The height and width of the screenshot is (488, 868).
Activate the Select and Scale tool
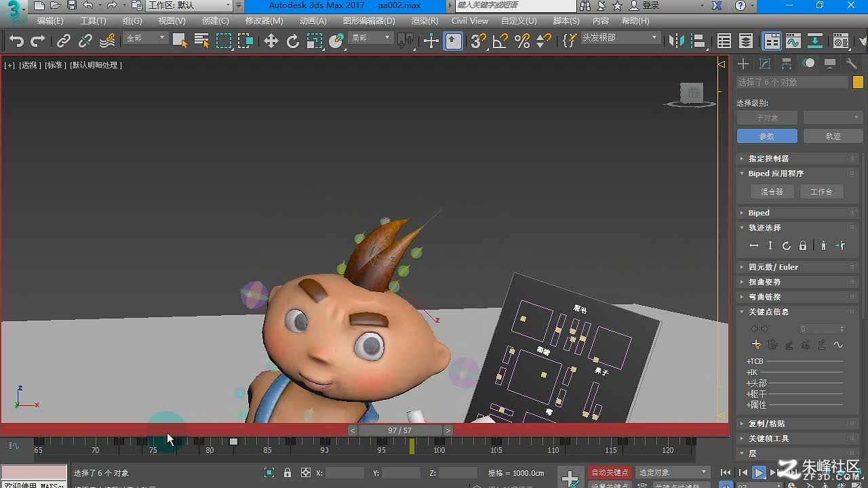pos(315,41)
